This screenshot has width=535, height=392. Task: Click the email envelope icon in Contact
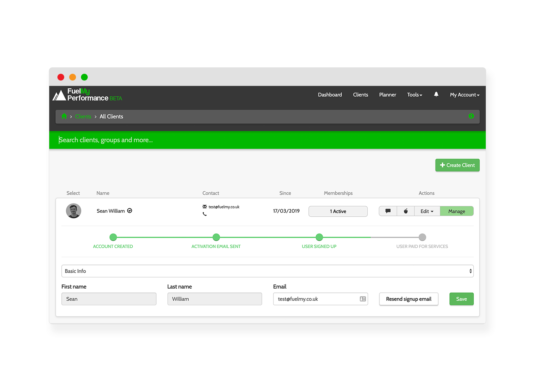[205, 207]
